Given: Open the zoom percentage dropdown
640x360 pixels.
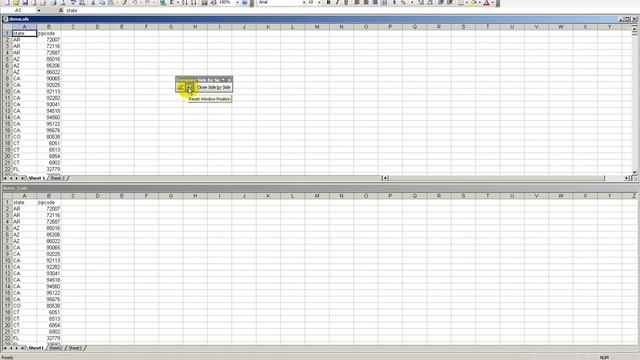Looking at the screenshot, I should pyautogui.click(x=237, y=2).
